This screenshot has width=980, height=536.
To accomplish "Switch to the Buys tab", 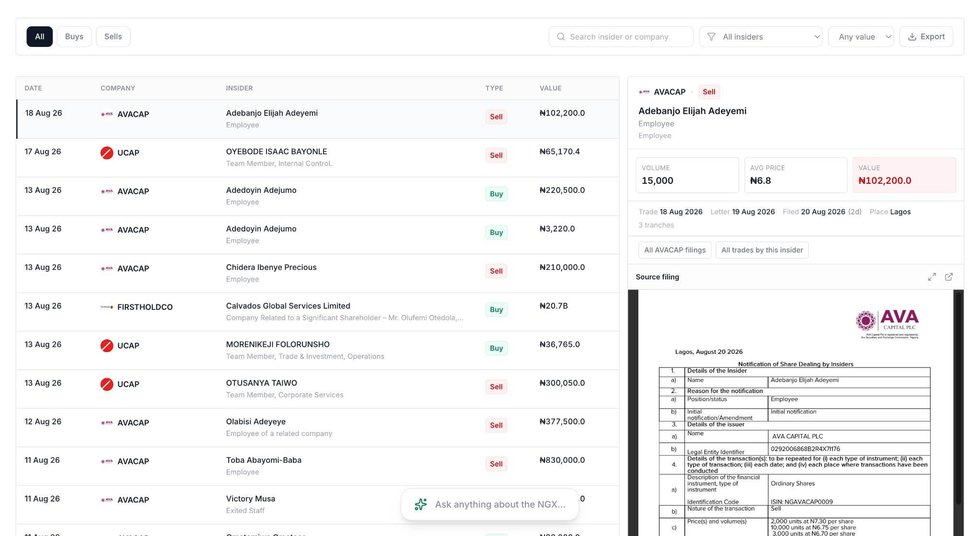I will click(74, 37).
